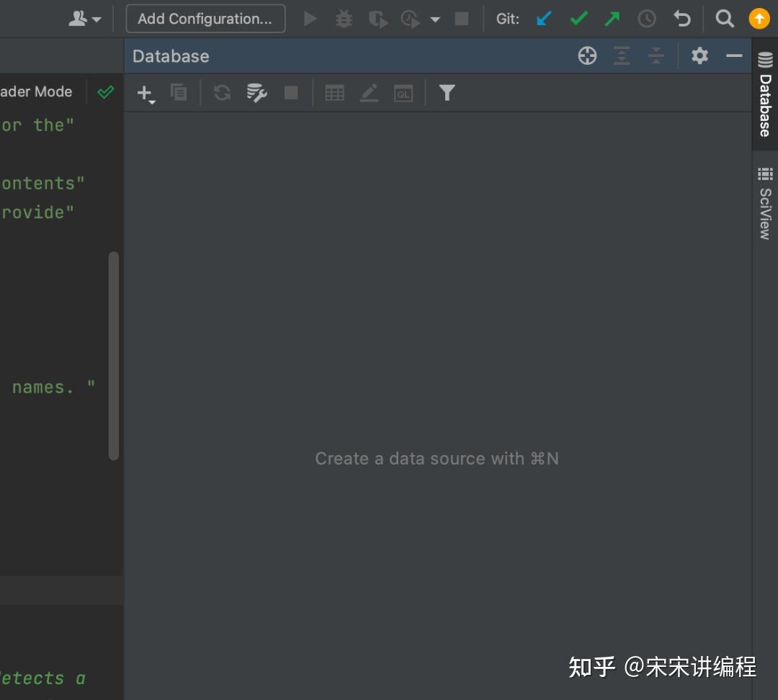Image resolution: width=778 pixels, height=700 pixels.
Task: Click the filter funnel icon
Action: coord(447,93)
